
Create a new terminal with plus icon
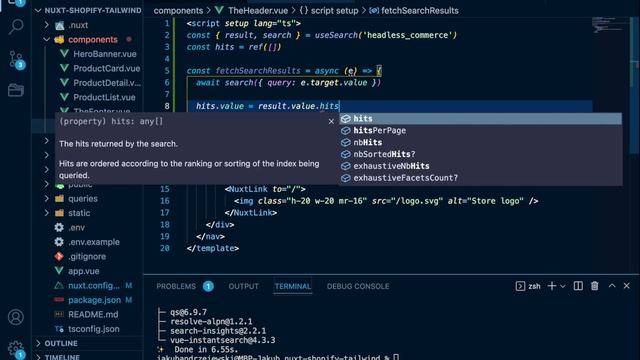(x=552, y=286)
